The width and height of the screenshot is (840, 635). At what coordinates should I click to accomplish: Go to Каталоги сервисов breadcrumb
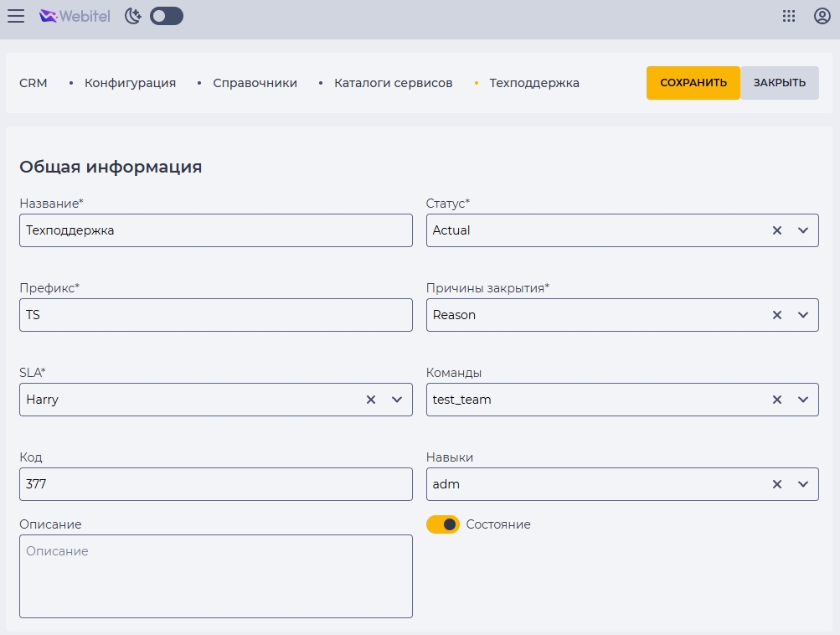(394, 83)
